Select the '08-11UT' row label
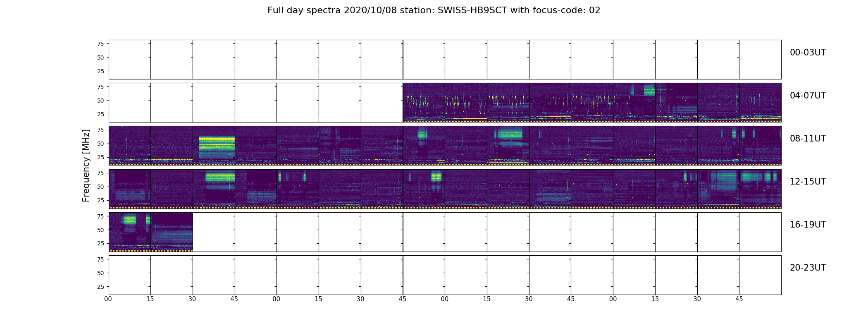This screenshot has width=868, height=331. 808,139
